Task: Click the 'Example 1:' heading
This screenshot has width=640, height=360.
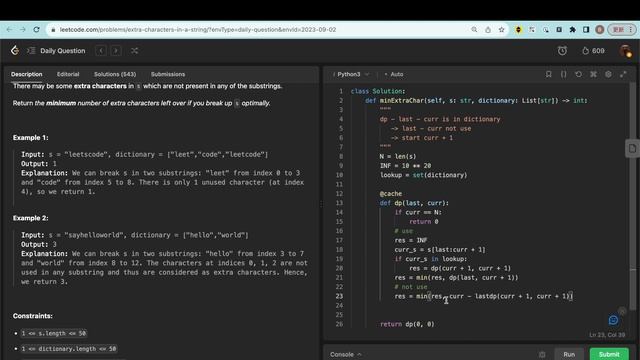Action: tap(31, 138)
